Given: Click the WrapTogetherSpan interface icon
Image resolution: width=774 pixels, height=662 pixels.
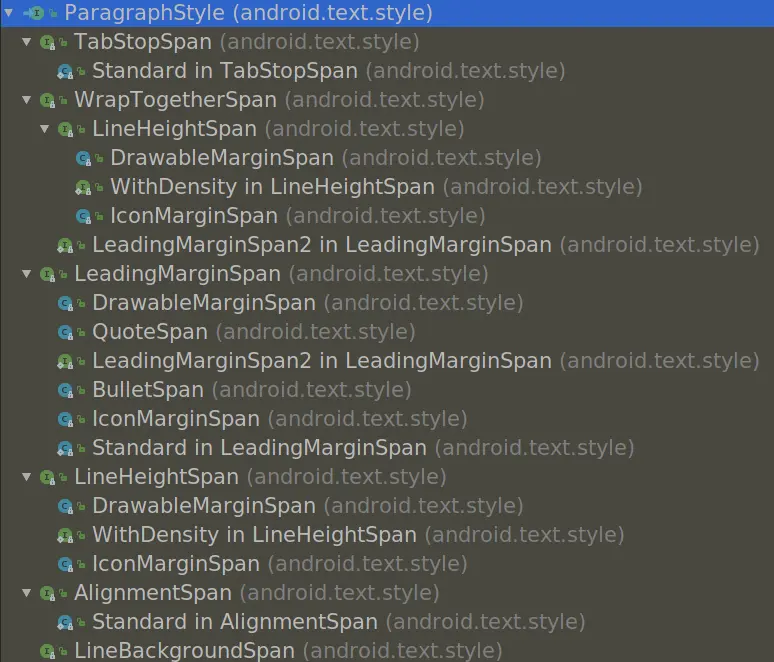Looking at the screenshot, I should pos(47,101).
